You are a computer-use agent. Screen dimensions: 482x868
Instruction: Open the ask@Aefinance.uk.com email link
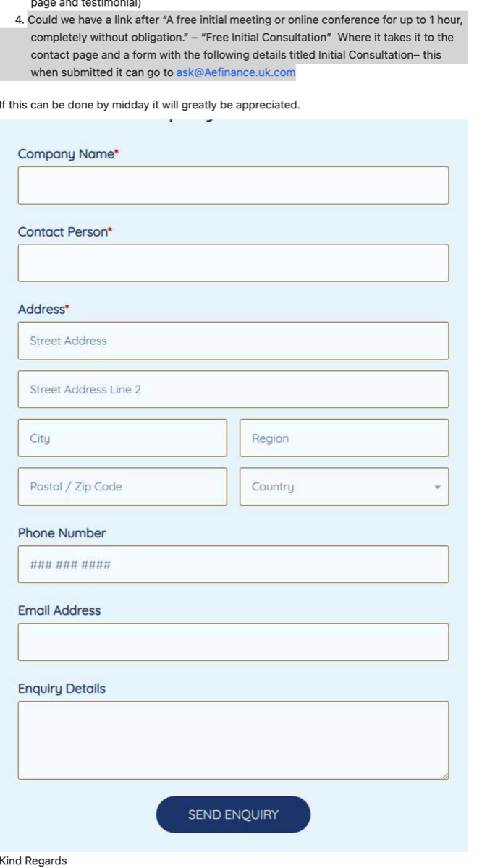tap(236, 72)
